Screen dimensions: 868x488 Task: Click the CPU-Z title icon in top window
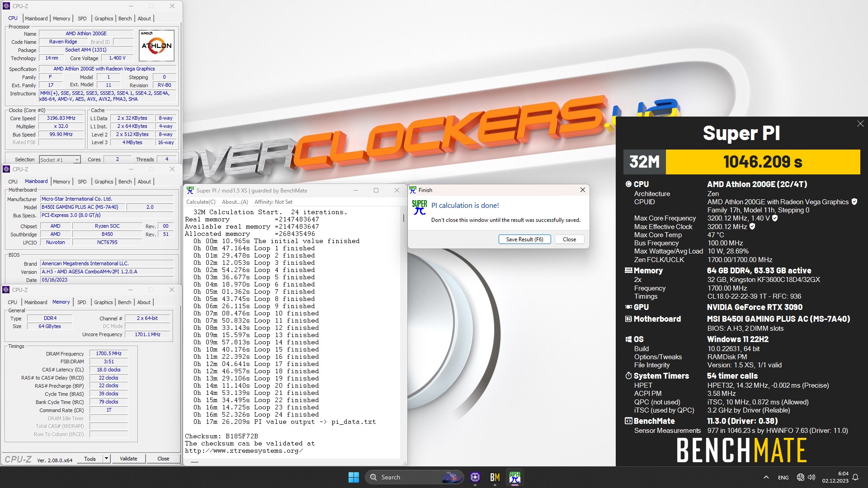point(6,6)
